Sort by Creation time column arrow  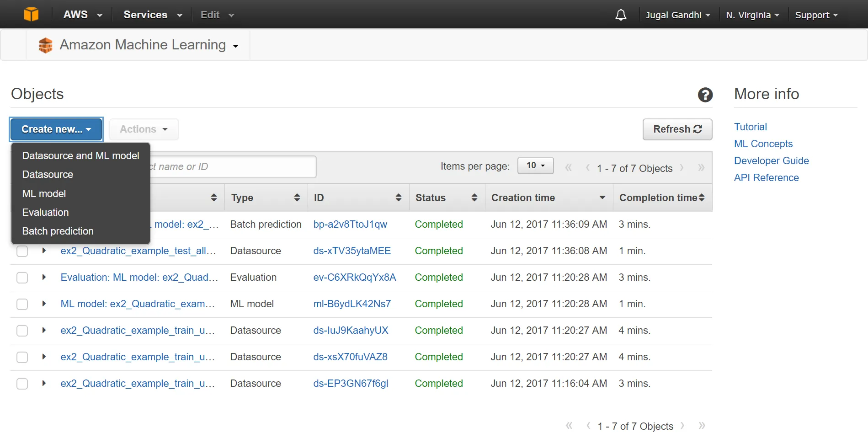(602, 198)
